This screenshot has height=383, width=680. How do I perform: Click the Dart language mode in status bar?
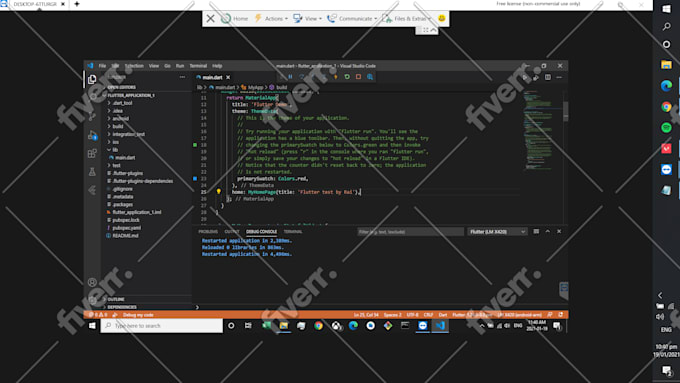coord(443,315)
